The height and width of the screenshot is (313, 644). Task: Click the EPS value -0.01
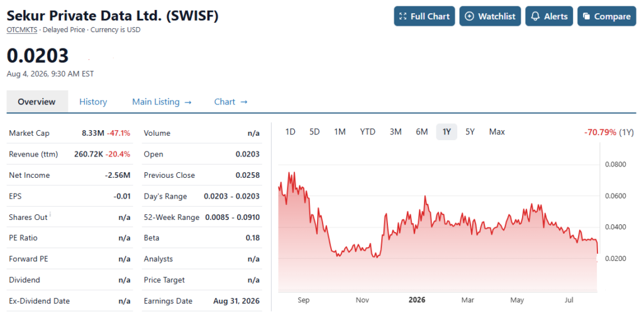(x=122, y=196)
